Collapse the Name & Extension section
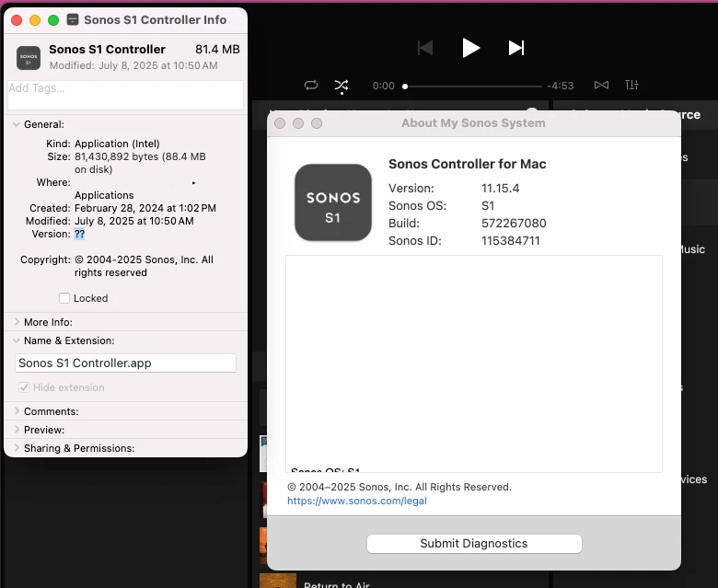Image resolution: width=718 pixels, height=588 pixels. tap(16, 340)
